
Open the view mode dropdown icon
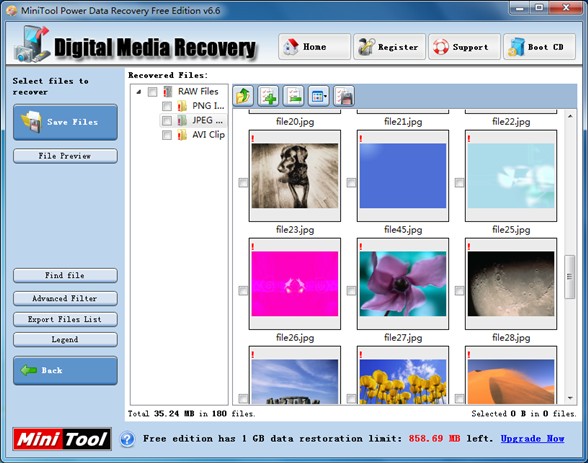tap(319, 96)
